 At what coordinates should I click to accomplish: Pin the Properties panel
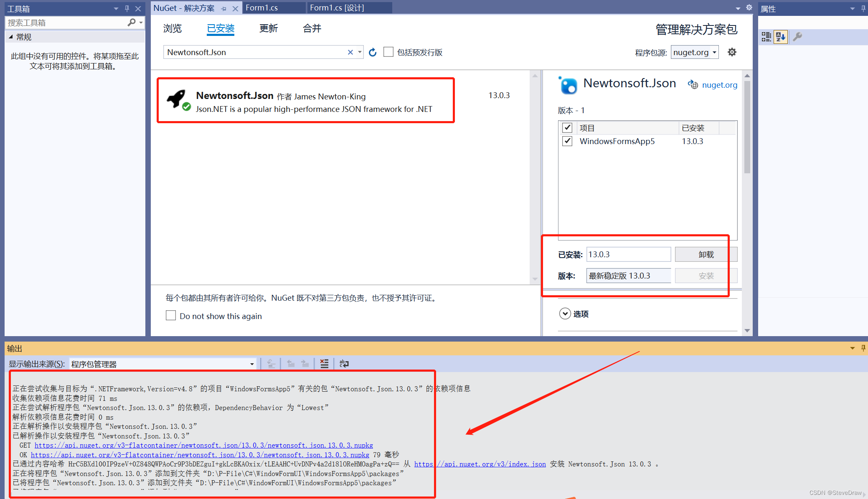863,8
